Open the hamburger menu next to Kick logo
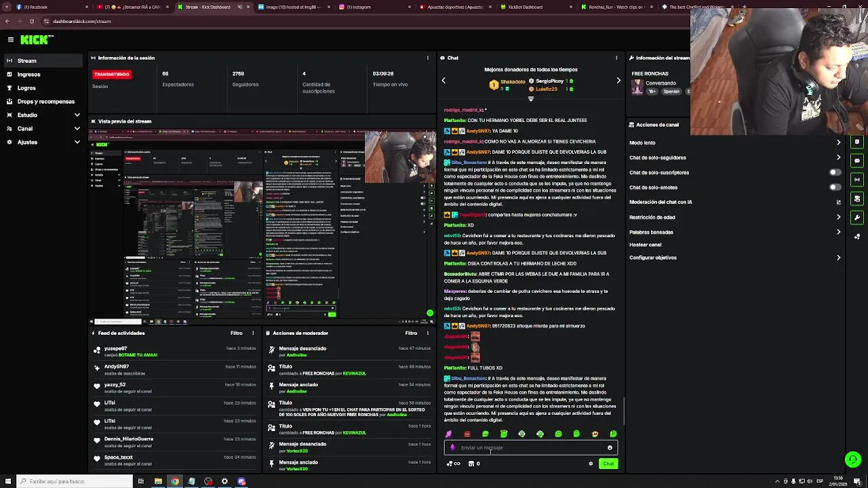This screenshot has height=488, width=868. [x=10, y=39]
